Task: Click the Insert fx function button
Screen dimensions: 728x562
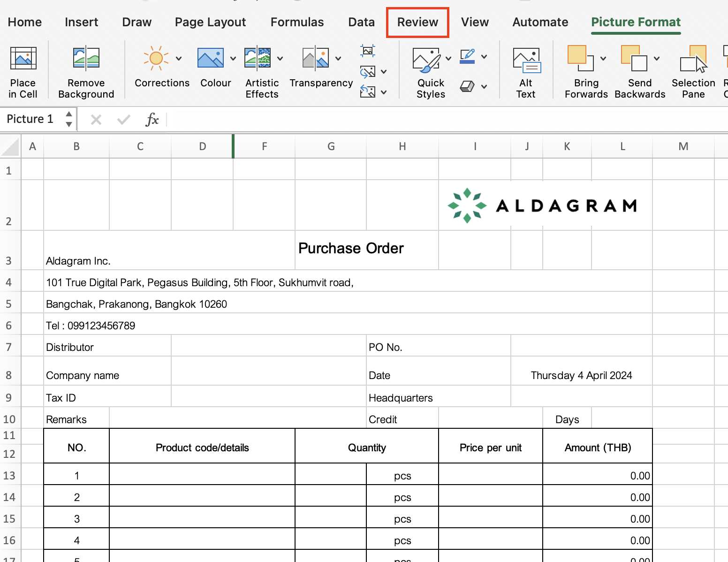Action: click(152, 119)
